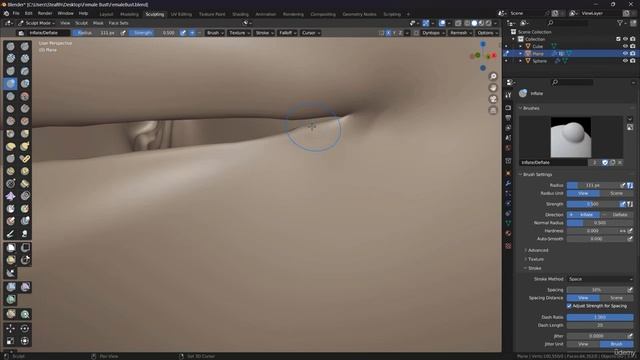Open the Texture dropdown in header
The image size is (640, 360).
(x=239, y=33)
